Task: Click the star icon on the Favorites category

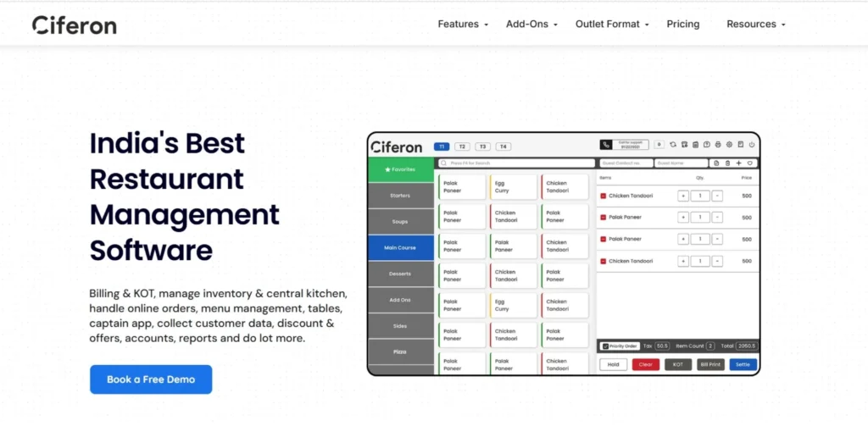Action: pos(387,170)
